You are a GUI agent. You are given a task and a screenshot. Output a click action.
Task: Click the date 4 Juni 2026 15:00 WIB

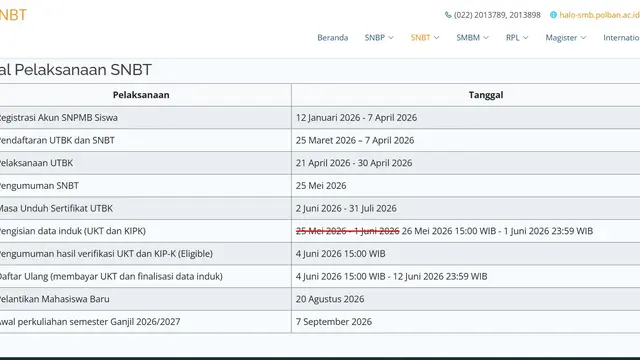340,253
